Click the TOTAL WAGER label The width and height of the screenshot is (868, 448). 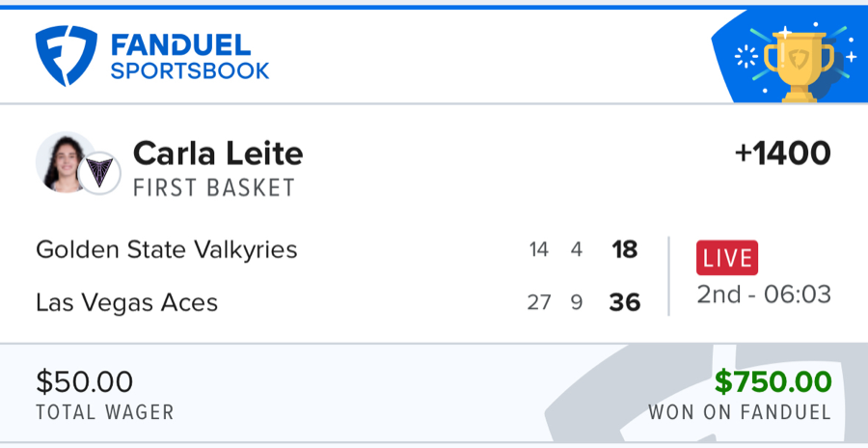pyautogui.click(x=104, y=412)
